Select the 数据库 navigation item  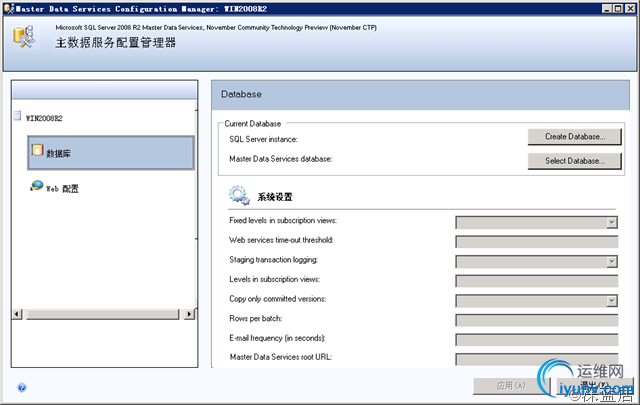pos(111,153)
